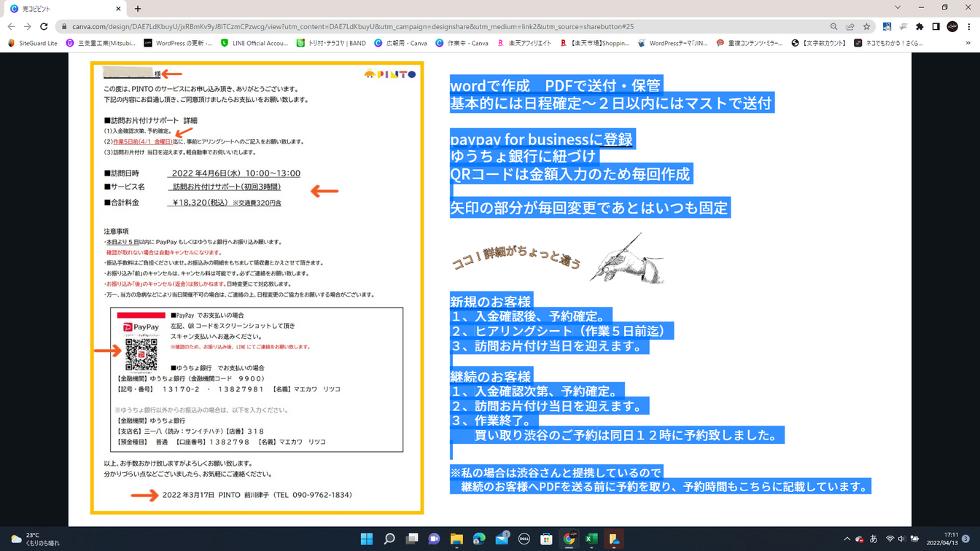Open a new browser tab
Viewport: 980px width, 551px height.
point(138,9)
